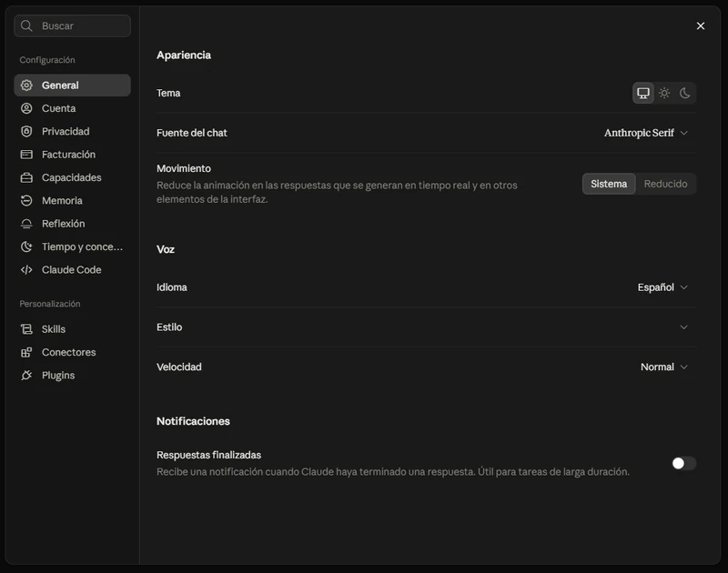Open the Idioma voice language dropdown
The width and height of the screenshot is (728, 573).
coord(662,287)
